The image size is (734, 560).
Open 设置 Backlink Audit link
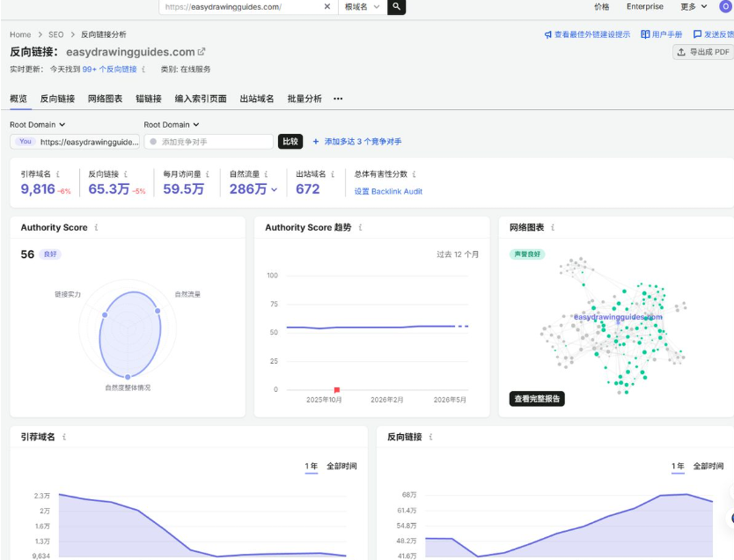(x=388, y=191)
